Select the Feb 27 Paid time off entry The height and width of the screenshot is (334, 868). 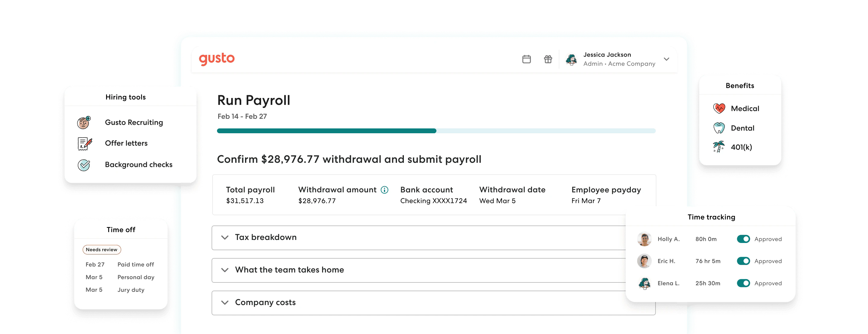click(120, 265)
